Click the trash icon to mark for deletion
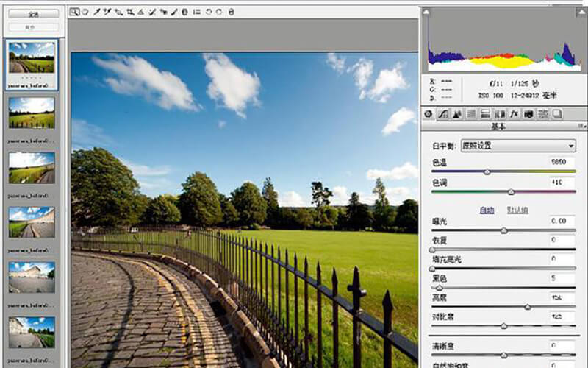 pos(231,12)
